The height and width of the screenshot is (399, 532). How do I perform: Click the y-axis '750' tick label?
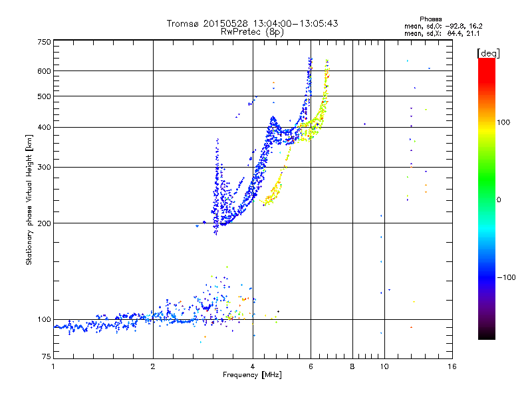(44, 42)
